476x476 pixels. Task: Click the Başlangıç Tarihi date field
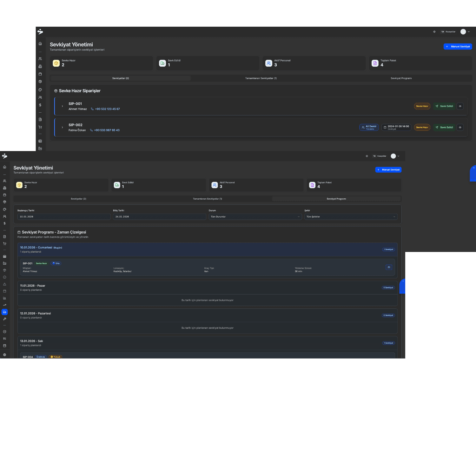point(64,217)
